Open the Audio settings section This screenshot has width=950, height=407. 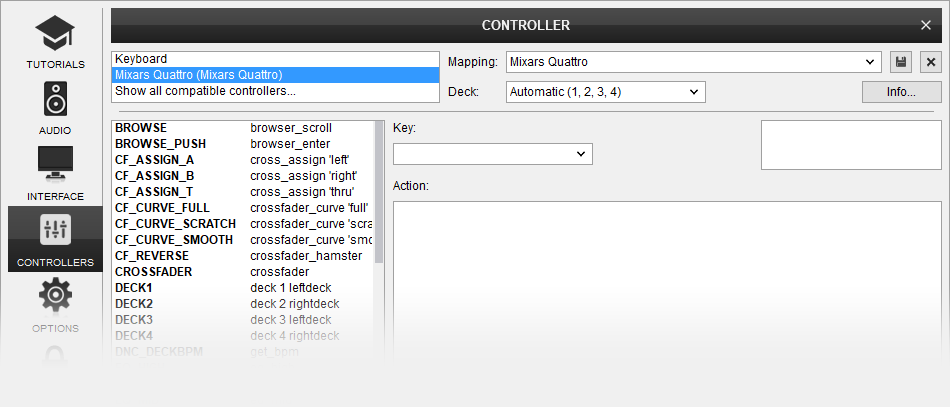click(55, 108)
